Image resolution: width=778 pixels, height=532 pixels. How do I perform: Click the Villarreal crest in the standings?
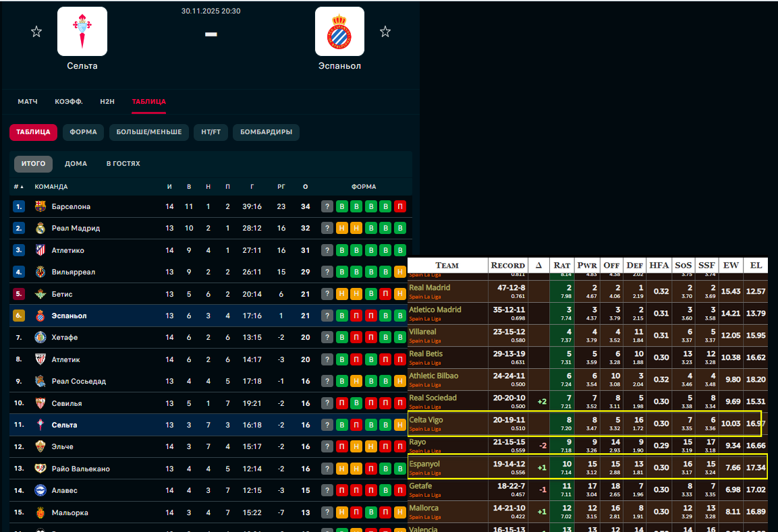(40, 272)
